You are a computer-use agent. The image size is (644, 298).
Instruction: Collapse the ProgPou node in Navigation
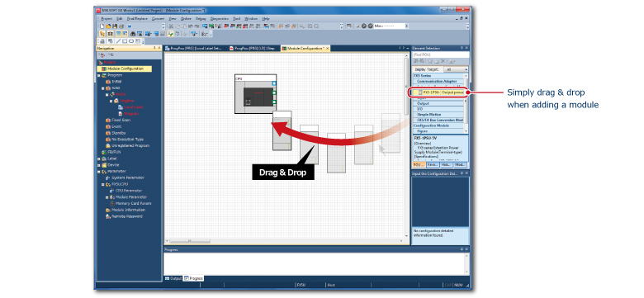(x=111, y=101)
